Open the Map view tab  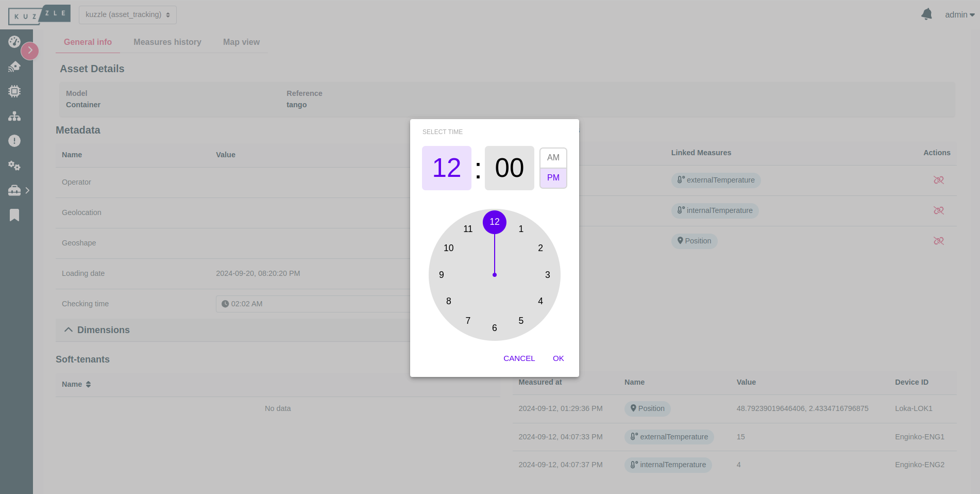(x=241, y=42)
